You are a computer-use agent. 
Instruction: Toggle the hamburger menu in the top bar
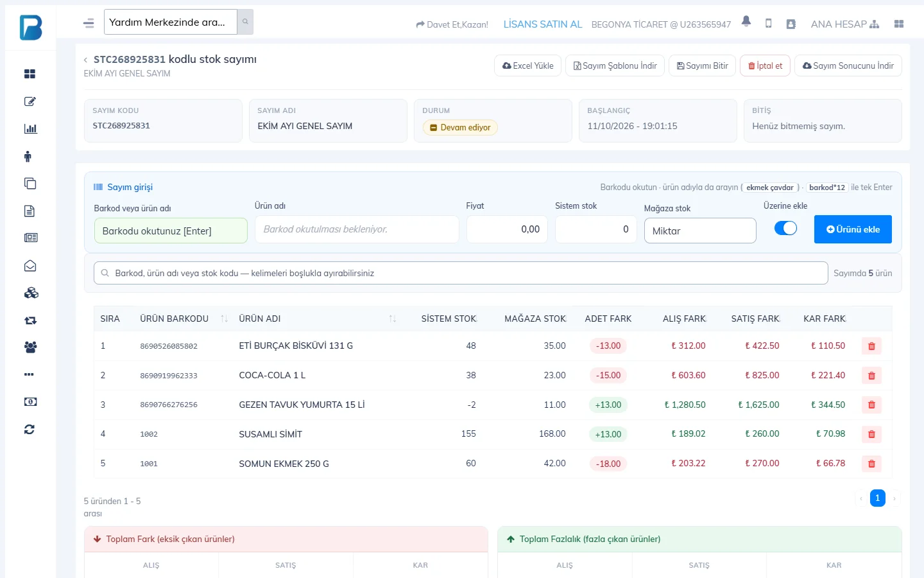pyautogui.click(x=89, y=23)
